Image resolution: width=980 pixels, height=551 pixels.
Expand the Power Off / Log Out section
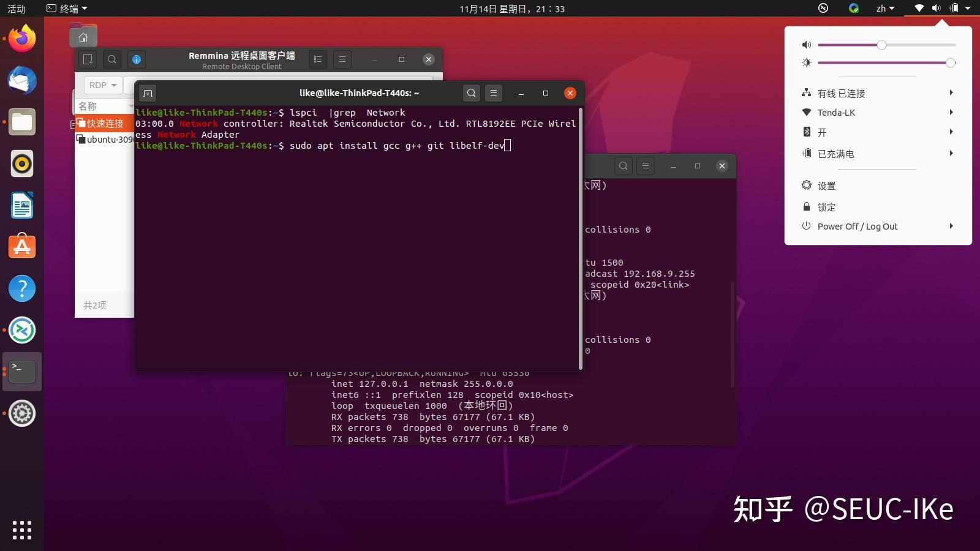pos(878,226)
